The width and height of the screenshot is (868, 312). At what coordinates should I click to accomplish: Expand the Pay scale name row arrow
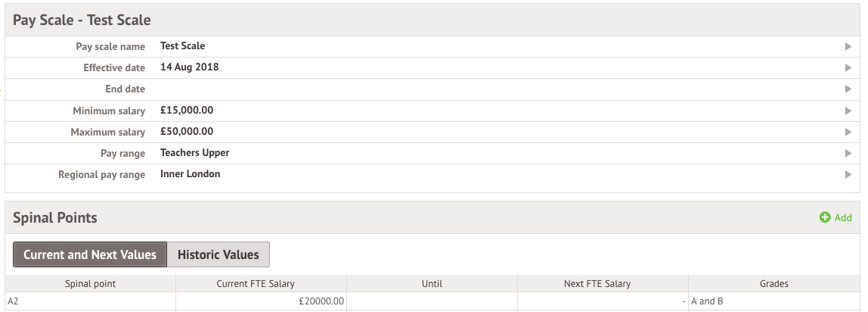coord(848,46)
